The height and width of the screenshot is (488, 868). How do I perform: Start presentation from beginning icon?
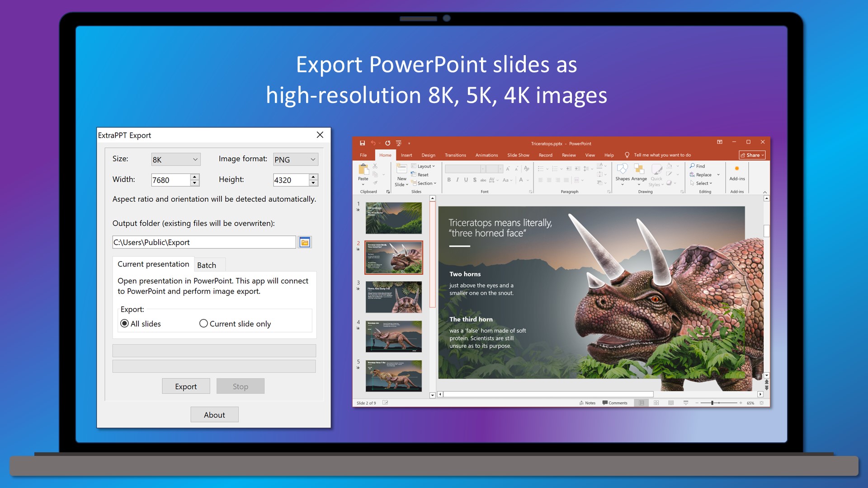pyautogui.click(x=399, y=143)
